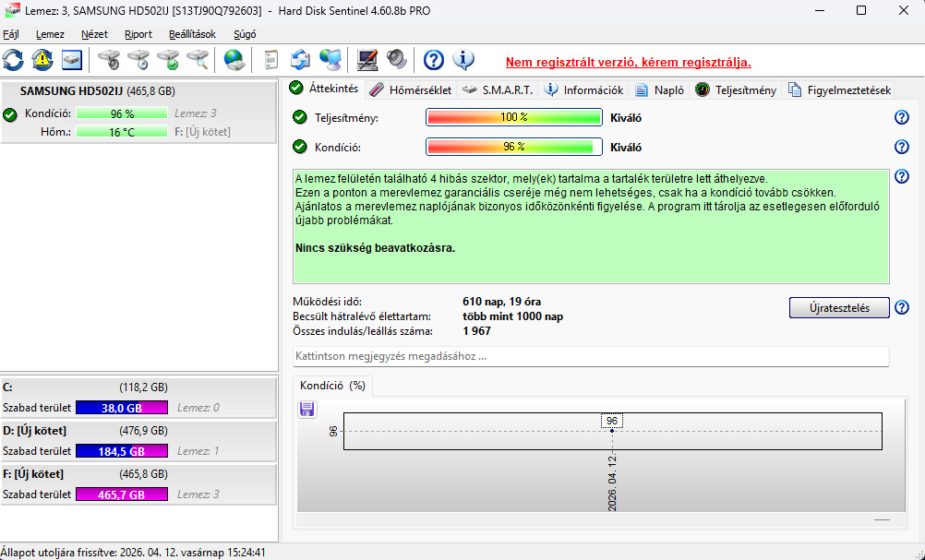Click the disk drive panel toolbar icon
The height and width of the screenshot is (560, 925).
[x=71, y=60]
